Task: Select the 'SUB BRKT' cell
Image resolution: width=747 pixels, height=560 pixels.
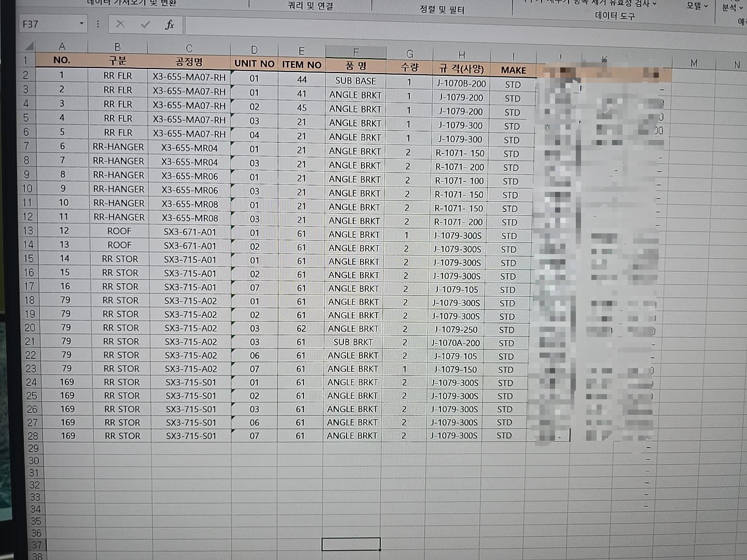Action: pos(353,342)
